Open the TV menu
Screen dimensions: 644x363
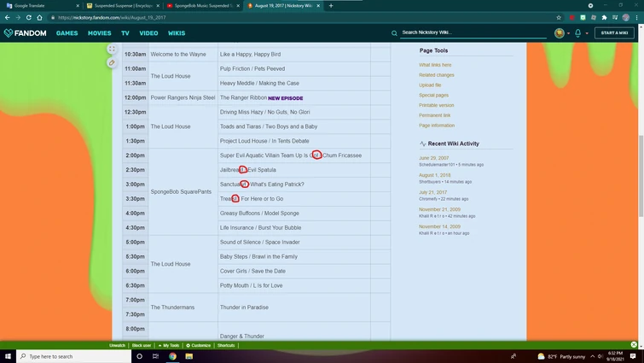coord(125,33)
